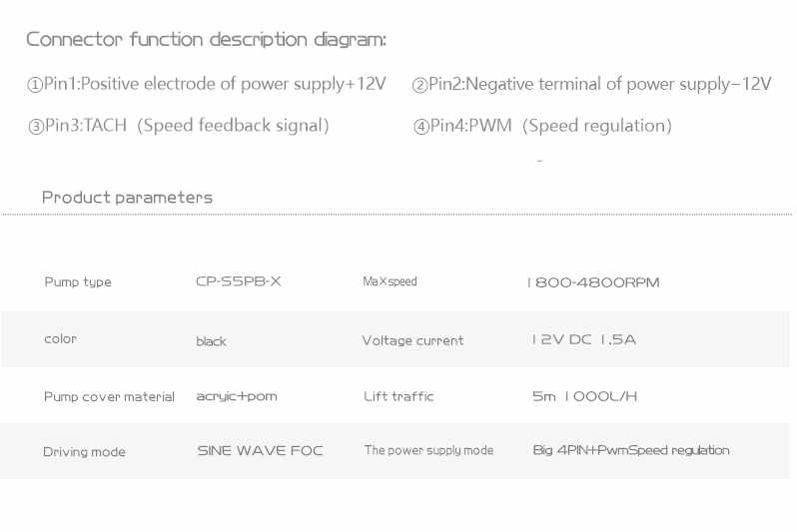Viewport: 797px width, 532px height.
Task: Click the PWM speed regulation text
Action: pyautogui.click(x=551, y=126)
